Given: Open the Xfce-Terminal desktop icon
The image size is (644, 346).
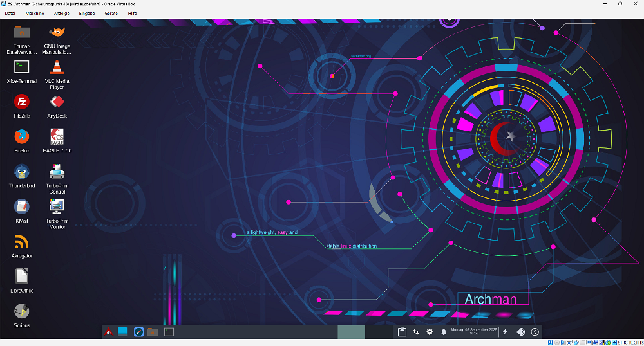Looking at the screenshot, I should (22, 67).
